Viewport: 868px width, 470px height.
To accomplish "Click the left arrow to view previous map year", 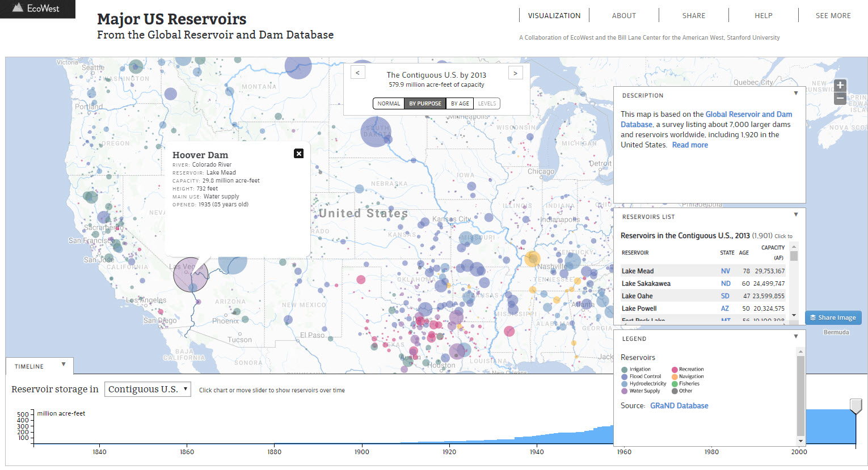I will point(357,73).
